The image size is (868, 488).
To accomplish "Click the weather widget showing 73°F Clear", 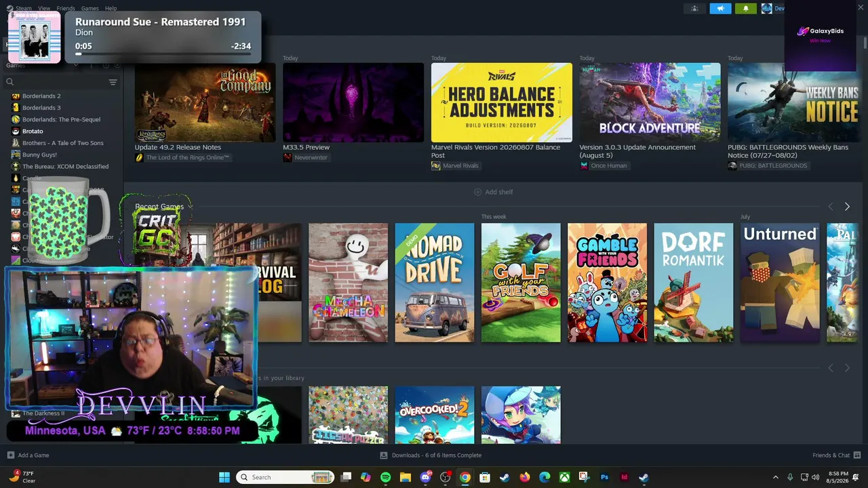I will (x=22, y=477).
